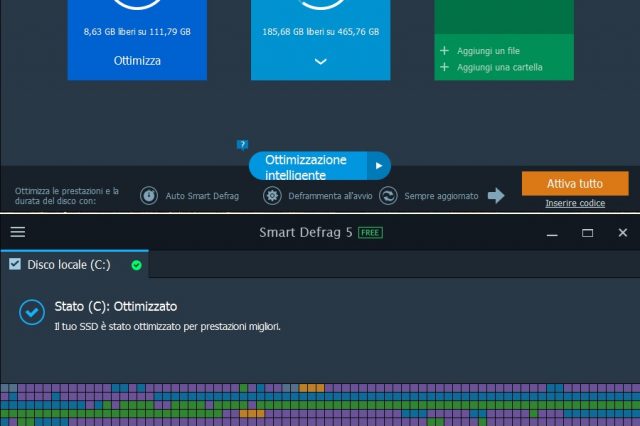The height and width of the screenshot is (426, 640).
Task: Start Ottimizzazione intelligente
Action: [x=308, y=166]
